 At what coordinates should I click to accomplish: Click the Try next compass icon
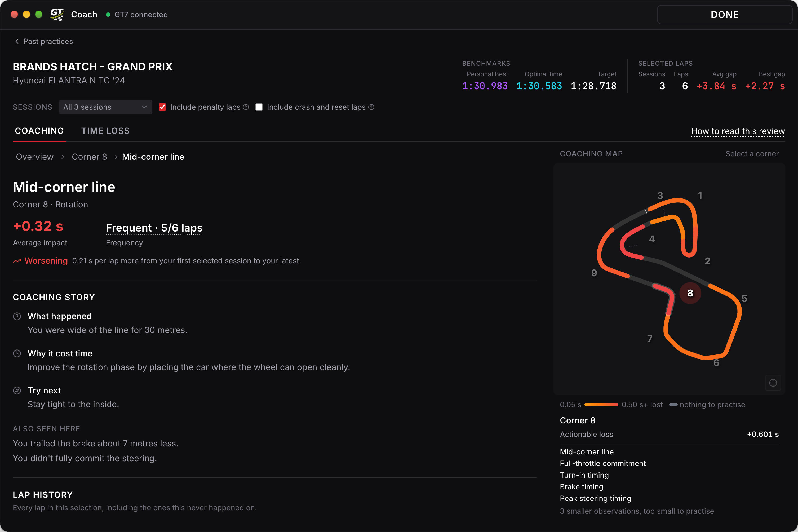(17, 391)
